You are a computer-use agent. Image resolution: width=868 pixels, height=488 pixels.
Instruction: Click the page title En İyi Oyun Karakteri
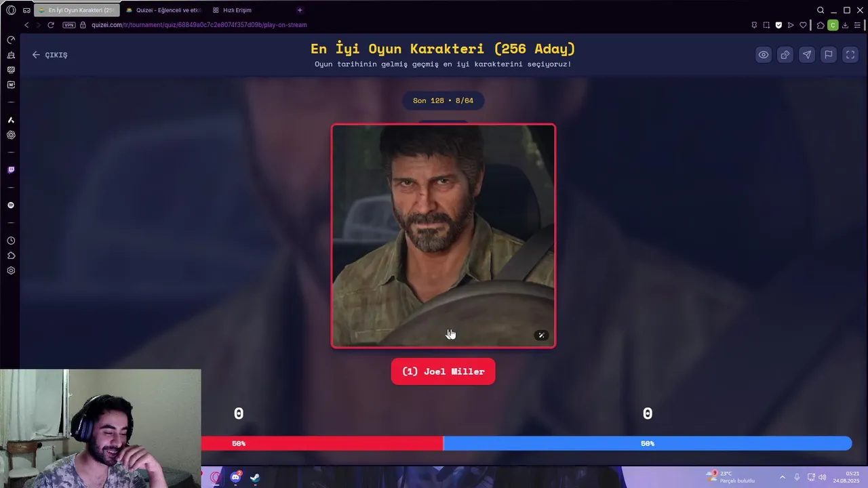coord(443,49)
